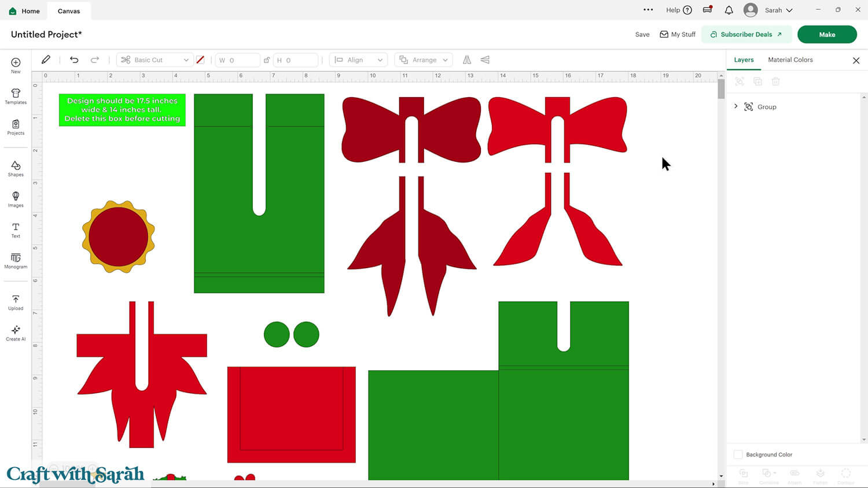Switch to the Canvas tab
The height and width of the screenshot is (488, 868).
[x=69, y=11]
